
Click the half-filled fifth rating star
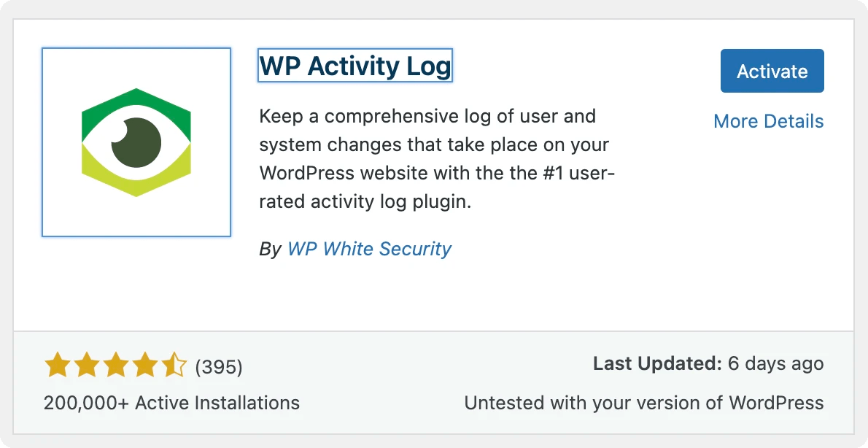point(174,365)
